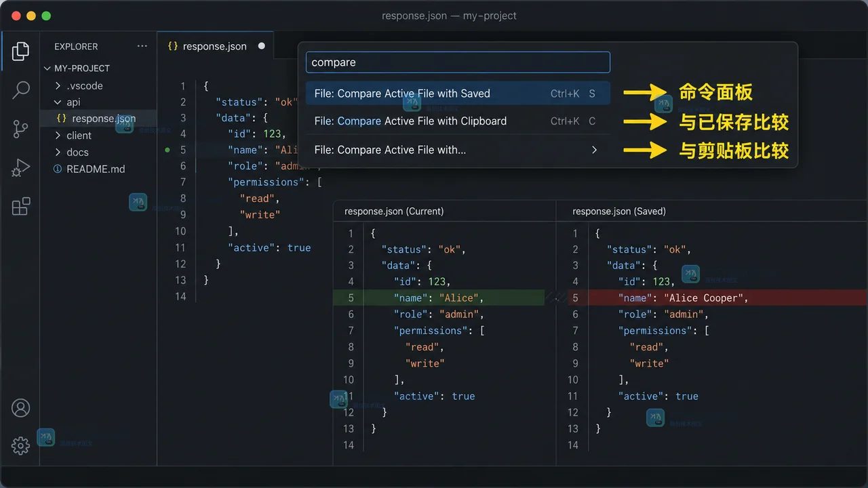
Task: Select response.json in the explorer tree
Action: (98, 119)
